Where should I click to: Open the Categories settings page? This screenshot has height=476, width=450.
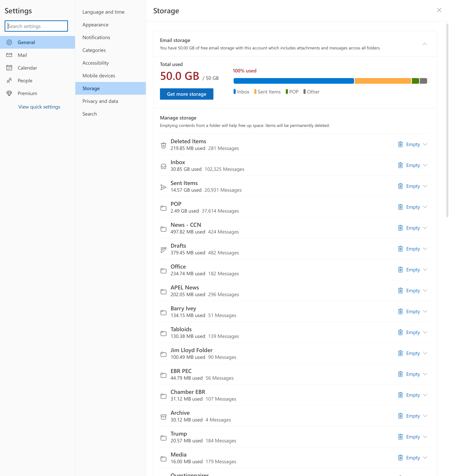pos(111,50)
